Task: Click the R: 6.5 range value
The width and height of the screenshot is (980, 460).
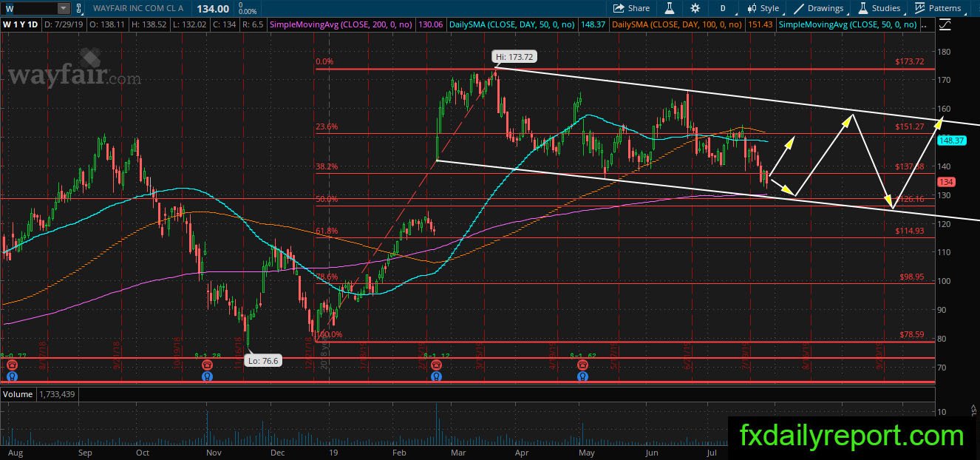Action: pos(251,24)
